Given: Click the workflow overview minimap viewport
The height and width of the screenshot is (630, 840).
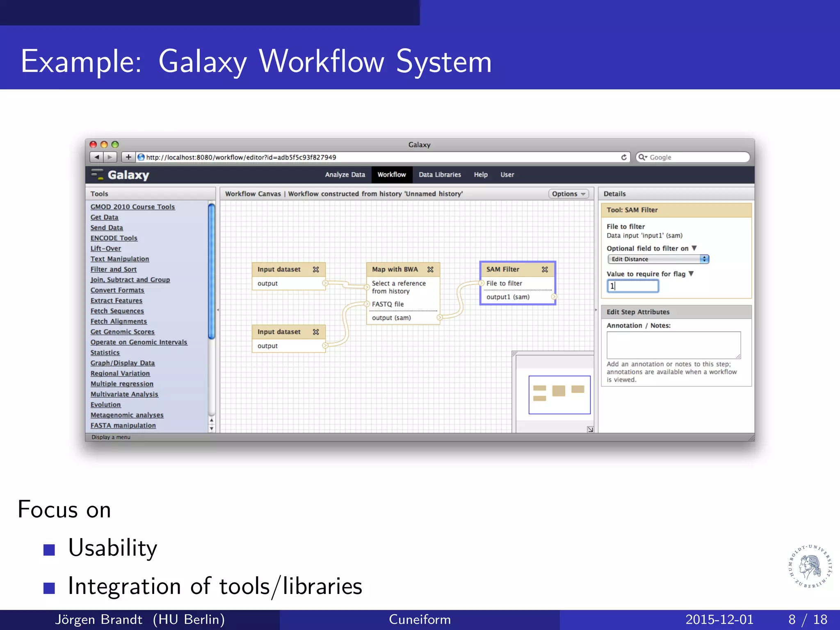Looking at the screenshot, I should tap(559, 395).
